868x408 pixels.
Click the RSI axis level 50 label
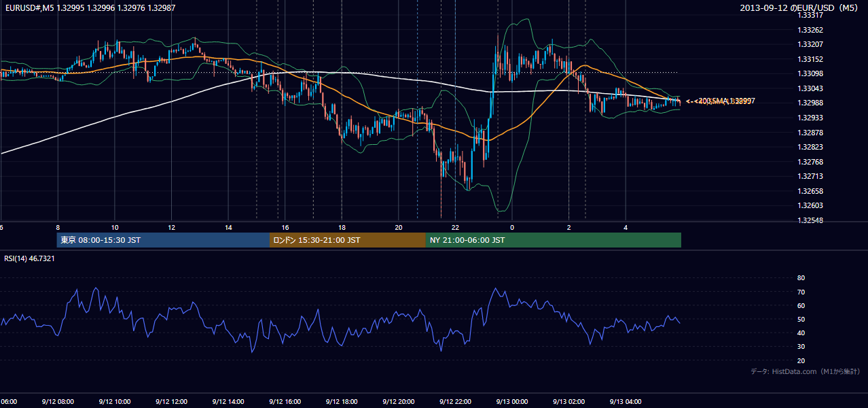801,319
